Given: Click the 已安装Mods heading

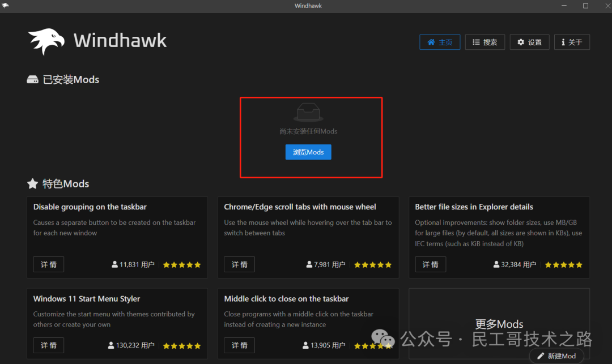Looking at the screenshot, I should pos(71,79).
